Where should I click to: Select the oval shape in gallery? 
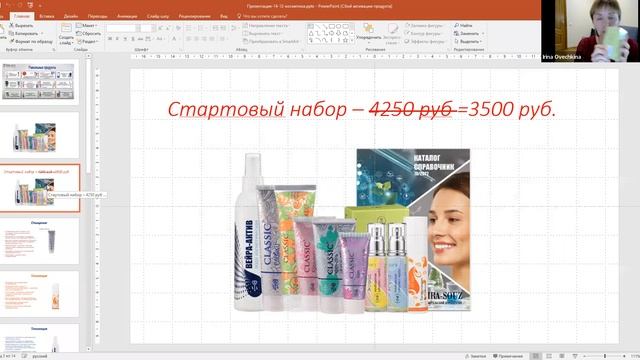(338, 27)
